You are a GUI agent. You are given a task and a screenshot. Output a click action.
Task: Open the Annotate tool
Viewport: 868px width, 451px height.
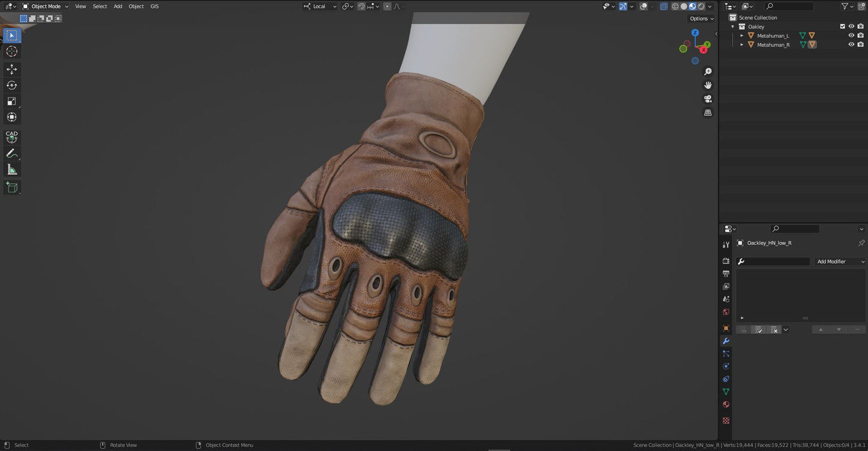11,153
